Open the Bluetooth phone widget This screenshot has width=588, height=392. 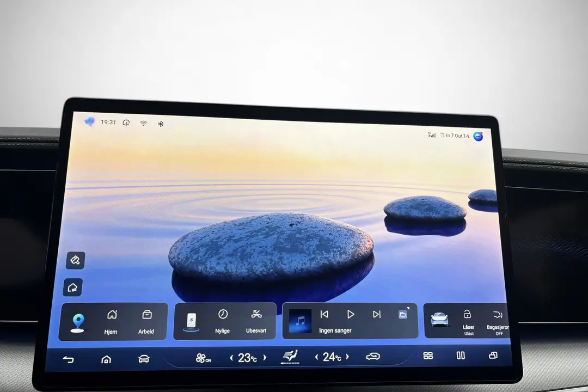coord(191,322)
